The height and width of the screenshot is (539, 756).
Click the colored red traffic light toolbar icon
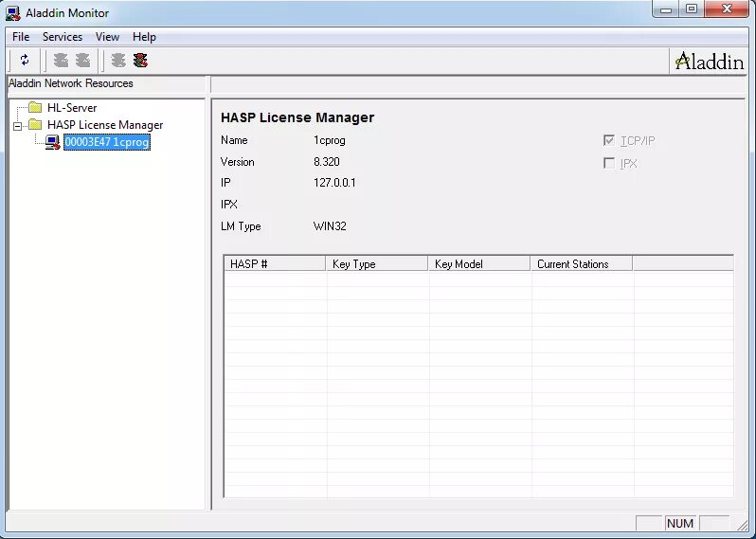(x=140, y=61)
